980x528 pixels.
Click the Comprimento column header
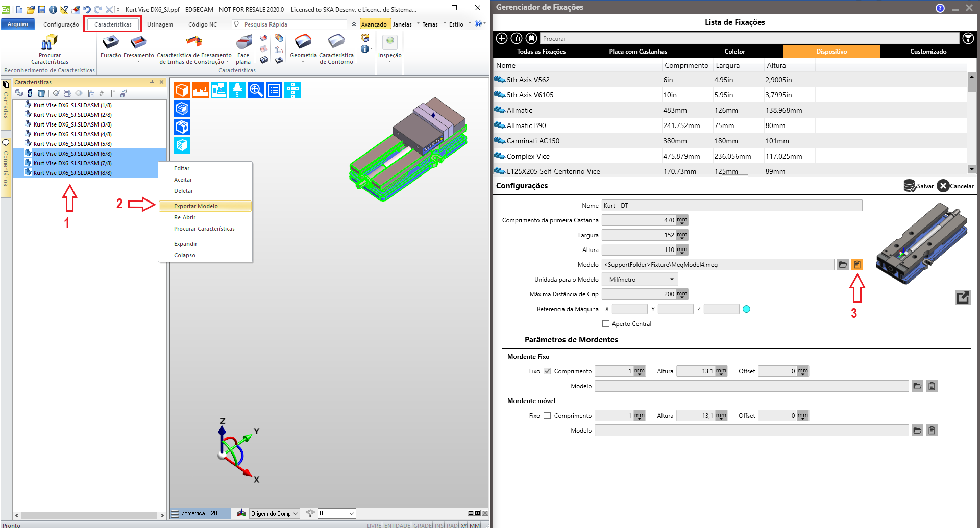tap(687, 65)
